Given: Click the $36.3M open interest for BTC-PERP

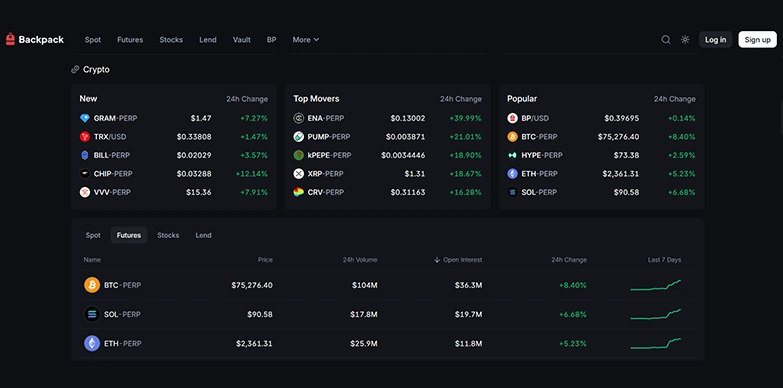Looking at the screenshot, I should pos(468,285).
